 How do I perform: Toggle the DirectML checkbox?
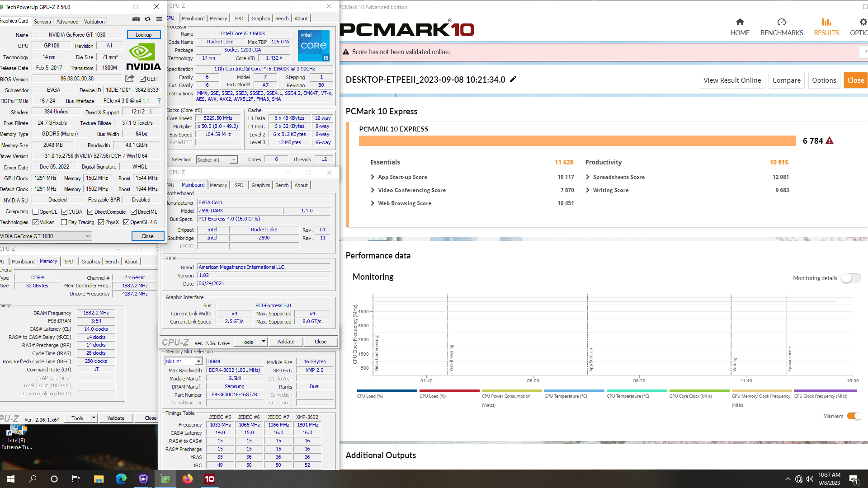133,212
